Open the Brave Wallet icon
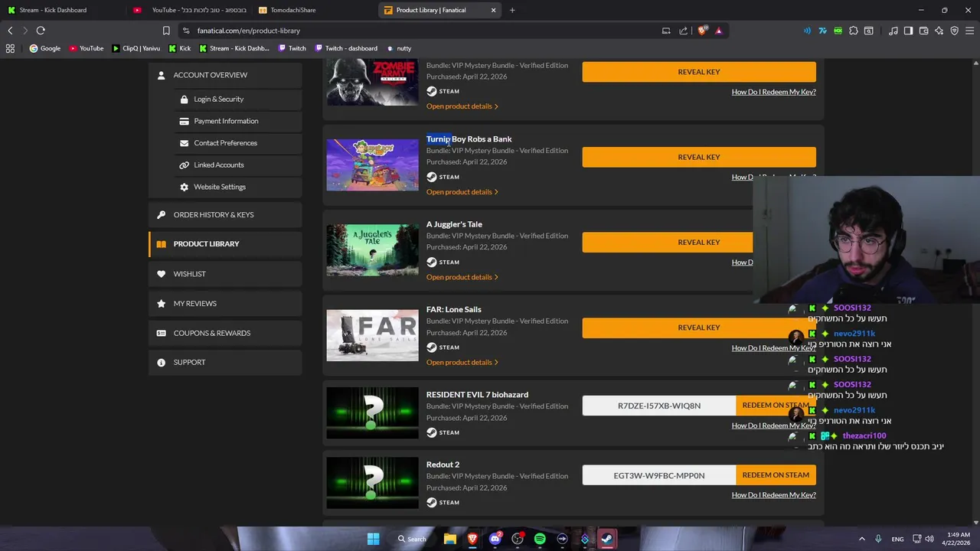The image size is (980, 551). pos(923,31)
